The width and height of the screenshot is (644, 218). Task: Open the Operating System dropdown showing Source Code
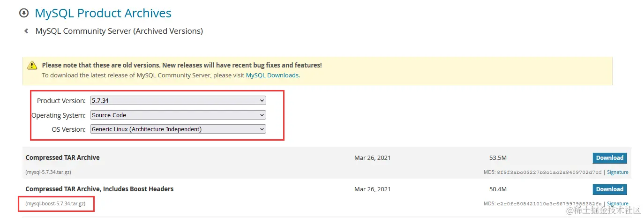coord(178,115)
